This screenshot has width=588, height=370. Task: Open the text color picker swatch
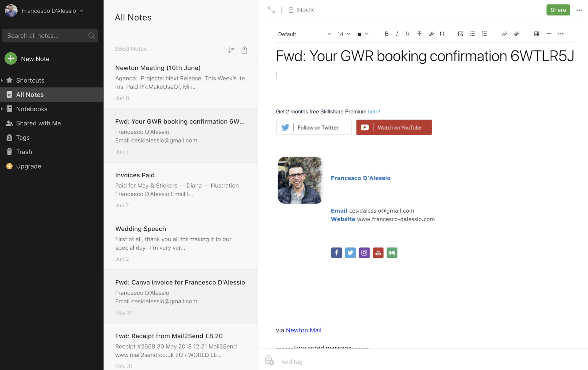tap(363, 34)
